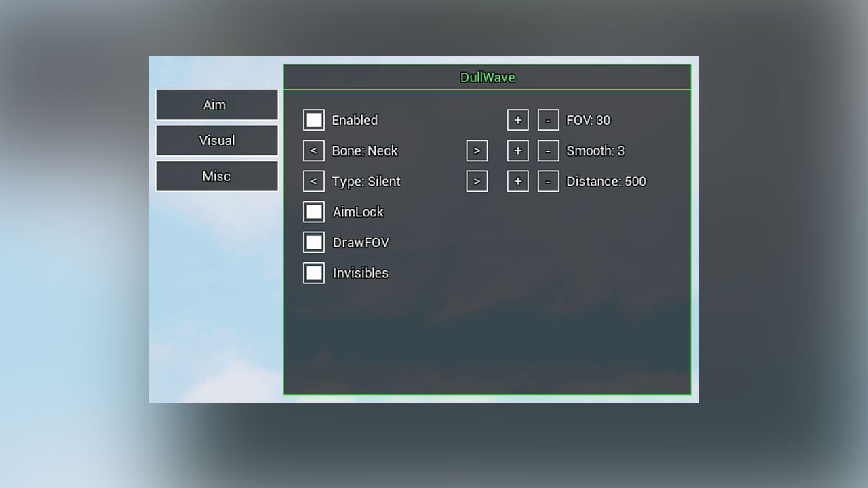Increase Distance using the plus button

tap(517, 181)
